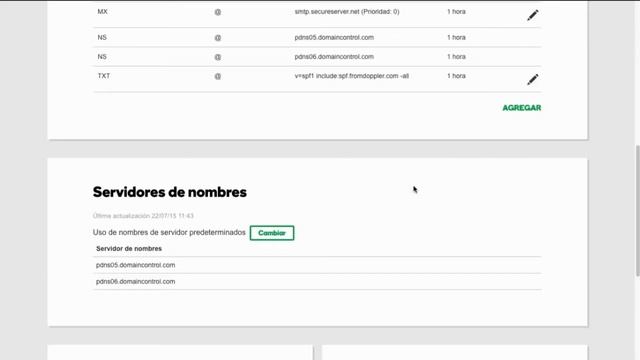640x360 pixels.
Task: Edit the TXT record with pencil icon
Action: (x=533, y=80)
